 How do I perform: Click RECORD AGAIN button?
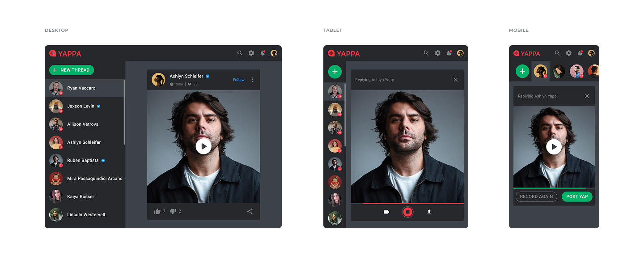click(536, 197)
